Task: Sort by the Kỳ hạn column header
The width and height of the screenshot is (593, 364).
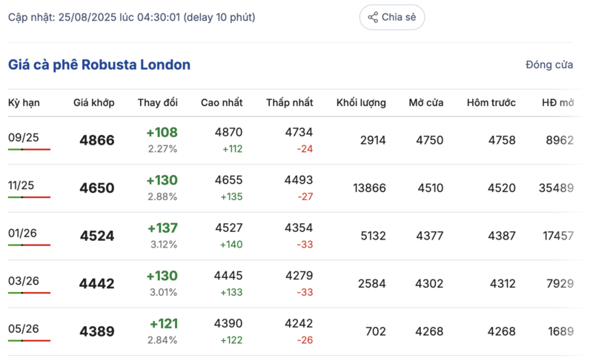Action: click(24, 102)
